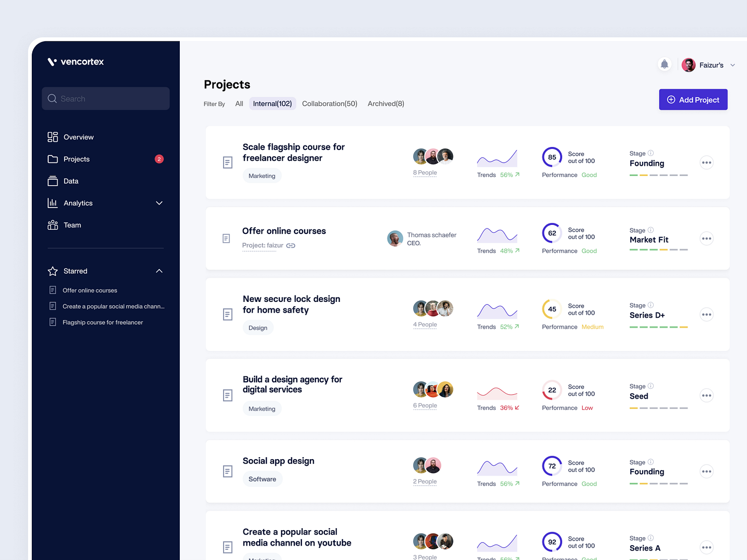Switch to the Collaboration(50) filter tab
Viewport: 747px width, 560px height.
coord(329,103)
